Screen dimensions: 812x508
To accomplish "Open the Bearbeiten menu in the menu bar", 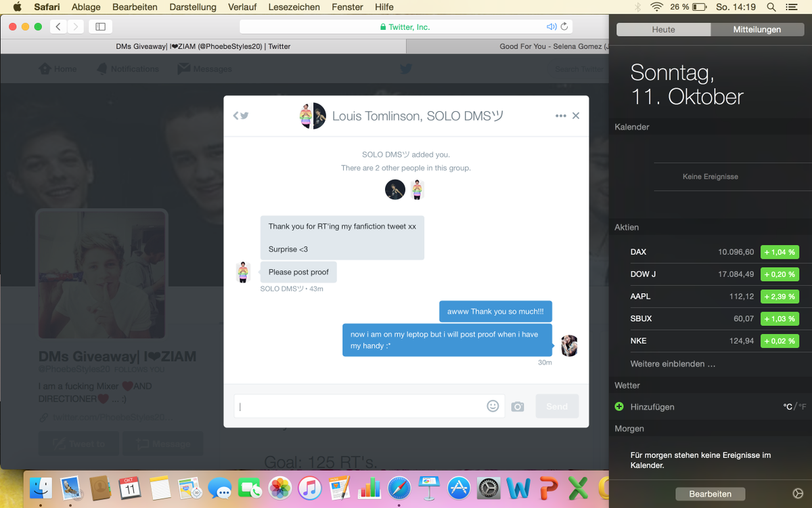I will (135, 7).
